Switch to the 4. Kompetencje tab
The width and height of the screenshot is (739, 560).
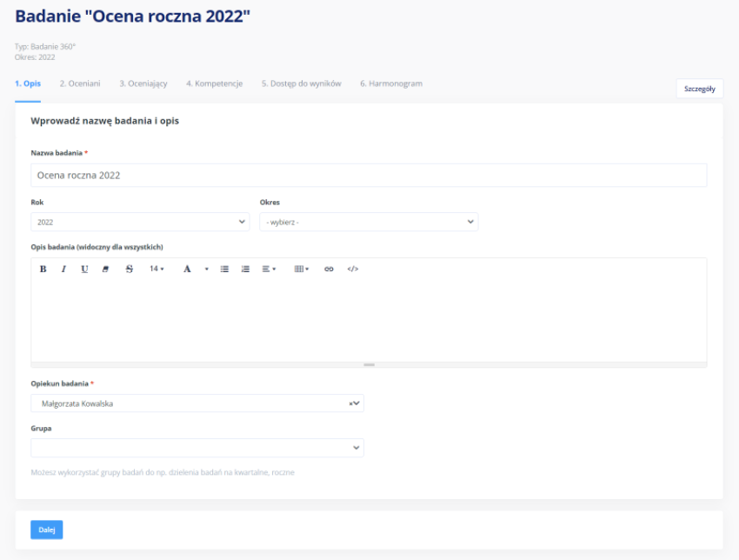215,83
